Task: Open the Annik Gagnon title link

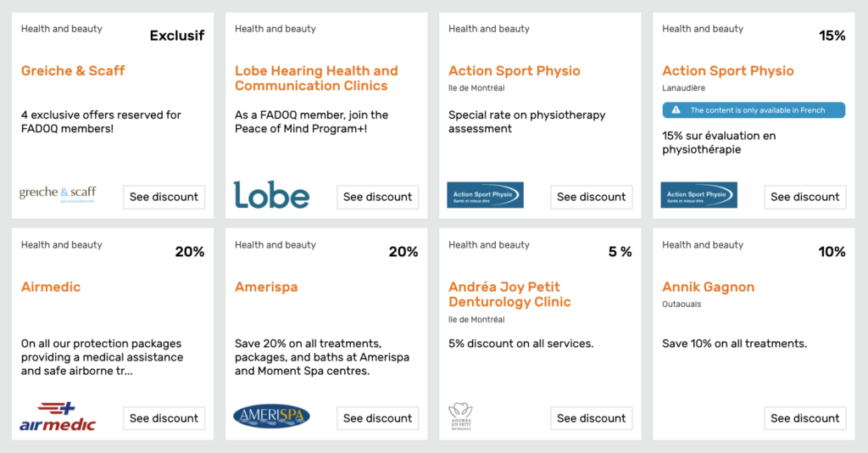Action: pyautogui.click(x=708, y=287)
